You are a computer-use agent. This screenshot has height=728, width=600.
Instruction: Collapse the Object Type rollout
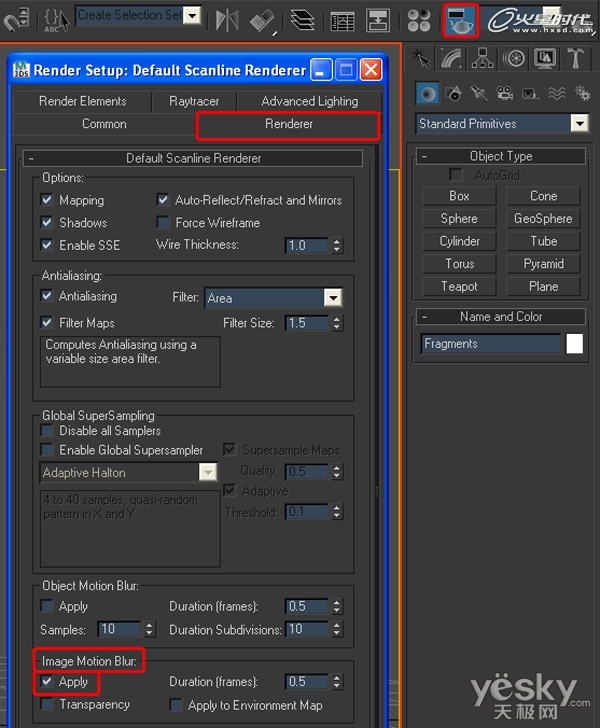[x=501, y=156]
